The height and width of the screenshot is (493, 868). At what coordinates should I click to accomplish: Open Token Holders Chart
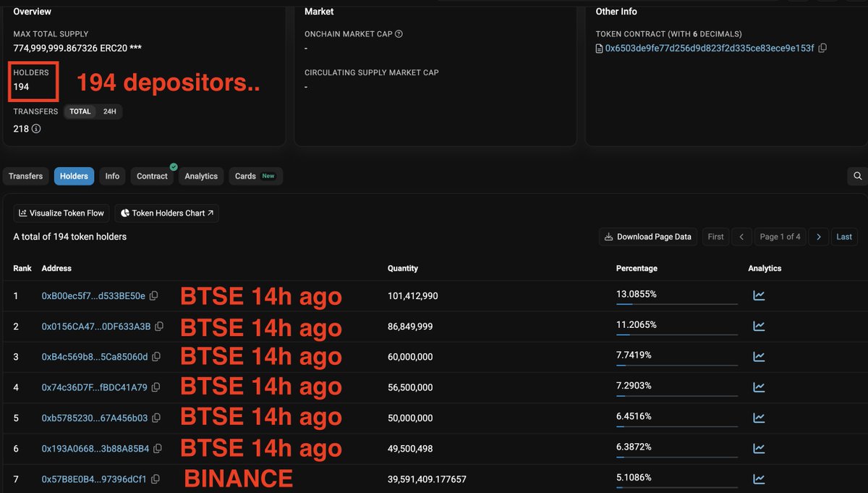tap(167, 213)
